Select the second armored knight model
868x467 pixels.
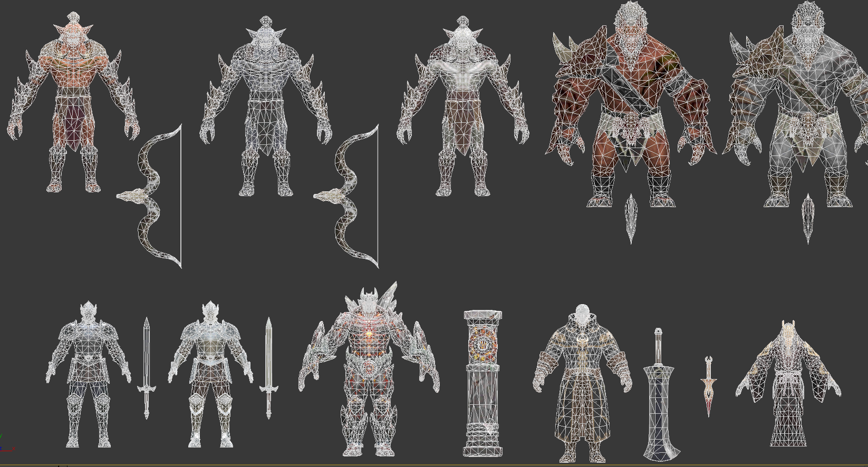point(211,375)
